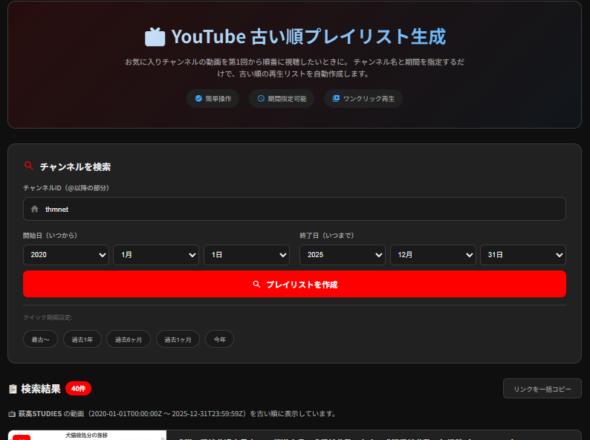
Task: Select the 過去6ヶ月 quick period chip
Action: (128, 339)
